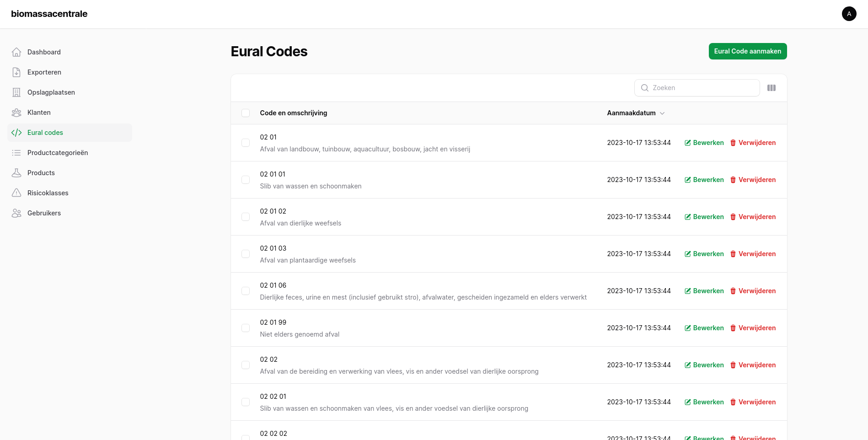
Task: Click Verwijderen for code 02 02
Action: (753, 365)
